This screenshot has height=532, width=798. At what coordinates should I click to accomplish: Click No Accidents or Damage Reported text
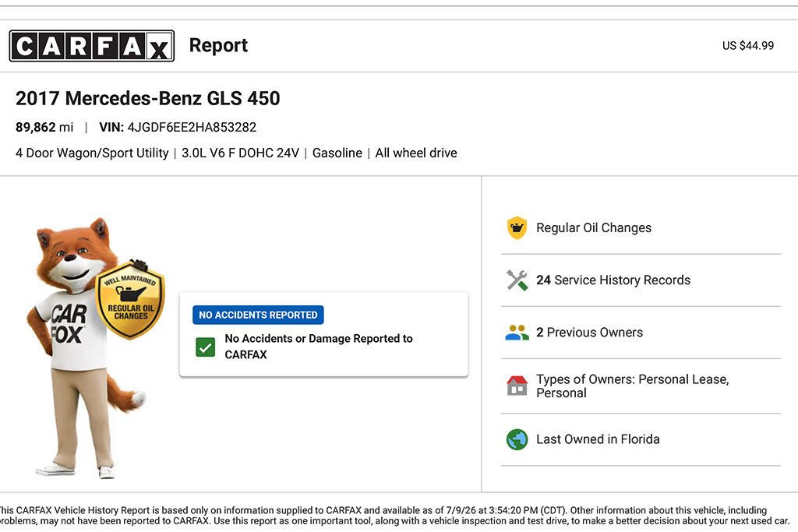tap(319, 347)
